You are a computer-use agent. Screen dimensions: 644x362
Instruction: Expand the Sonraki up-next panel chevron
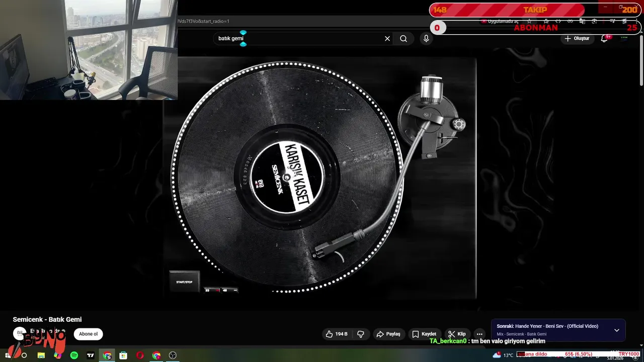coord(617,330)
